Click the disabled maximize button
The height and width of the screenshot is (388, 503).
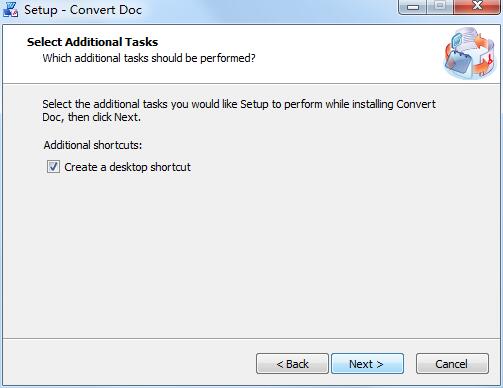[440, 7]
